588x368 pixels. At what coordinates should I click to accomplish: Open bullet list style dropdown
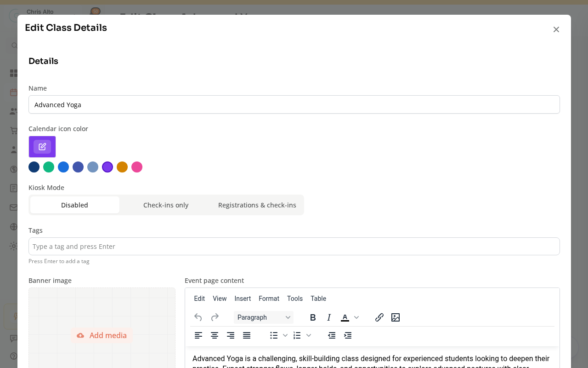coord(285,335)
